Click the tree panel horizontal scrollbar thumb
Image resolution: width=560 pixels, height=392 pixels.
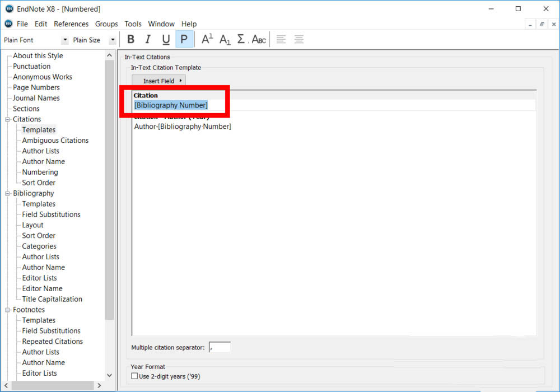tap(53, 386)
